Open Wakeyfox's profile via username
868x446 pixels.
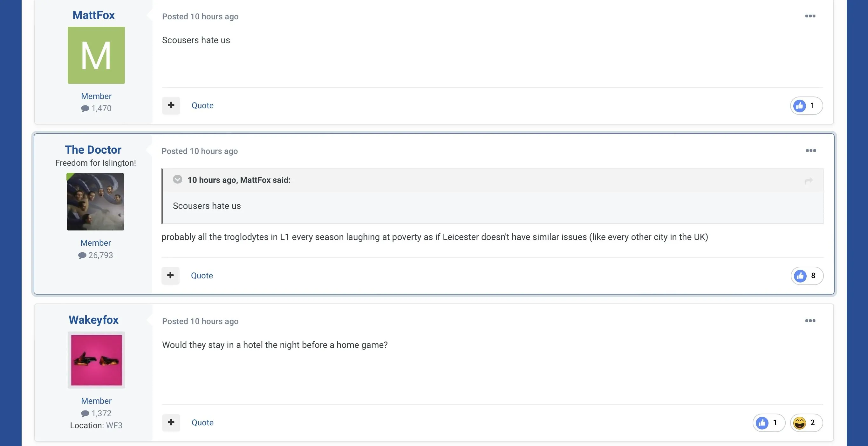(x=94, y=320)
